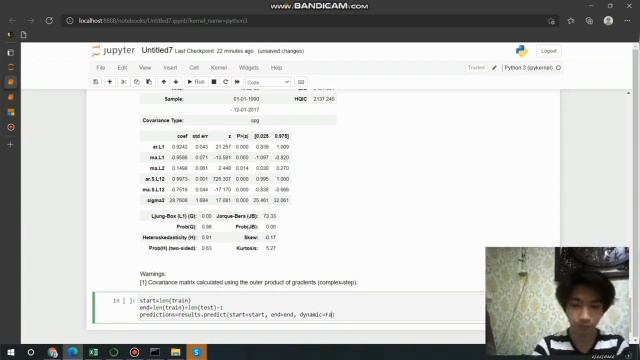Open File Explorer from the taskbar

click(x=176, y=352)
